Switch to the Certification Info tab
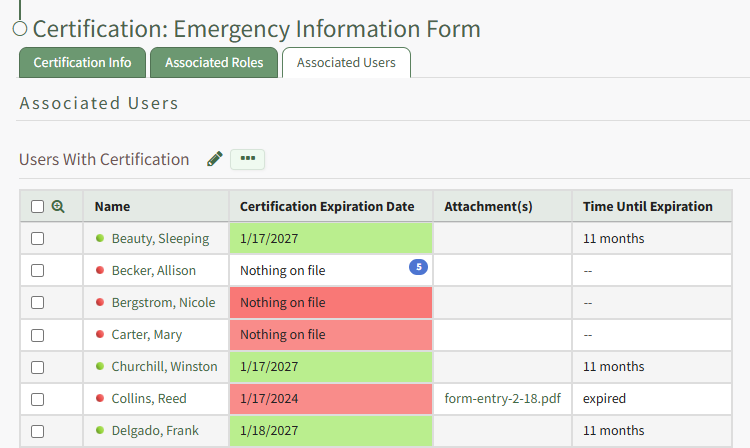The height and width of the screenshot is (448, 750). (82, 62)
